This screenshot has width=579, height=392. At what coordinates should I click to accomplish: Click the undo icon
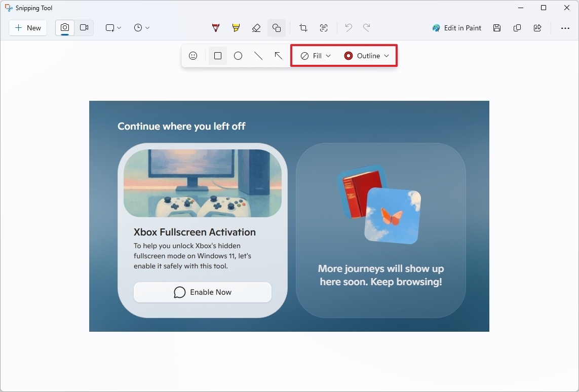(x=348, y=28)
